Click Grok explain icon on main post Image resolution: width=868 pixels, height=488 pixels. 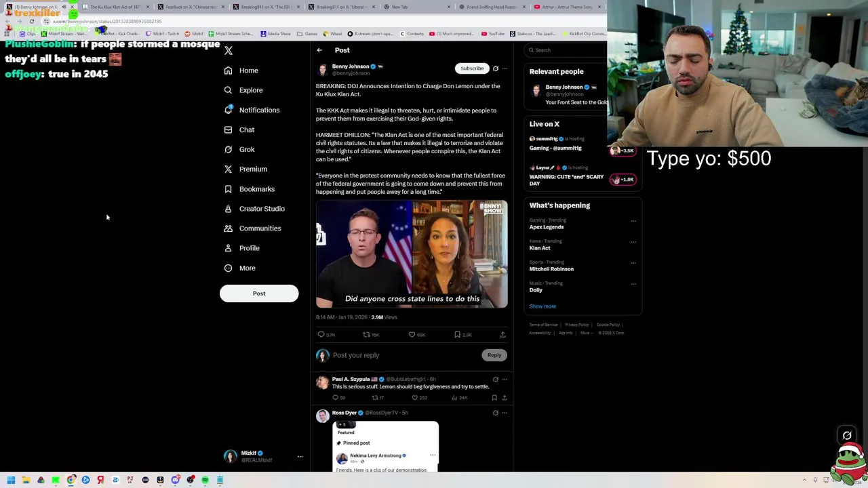495,68
